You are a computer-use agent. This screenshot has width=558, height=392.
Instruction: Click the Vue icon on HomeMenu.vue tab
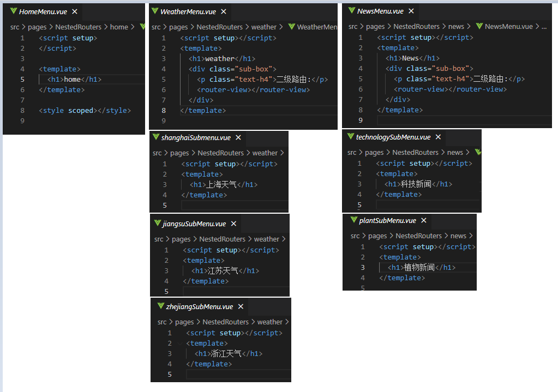(14, 11)
